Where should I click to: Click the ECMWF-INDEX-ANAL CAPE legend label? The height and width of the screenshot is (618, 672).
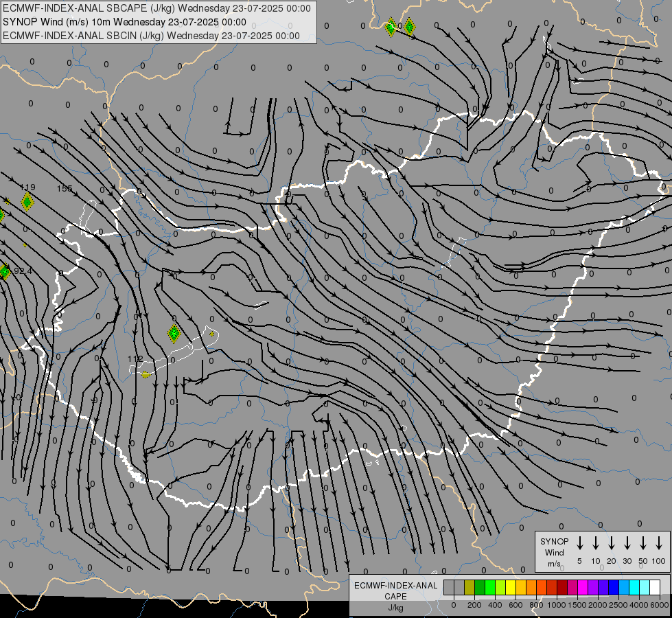395,591
